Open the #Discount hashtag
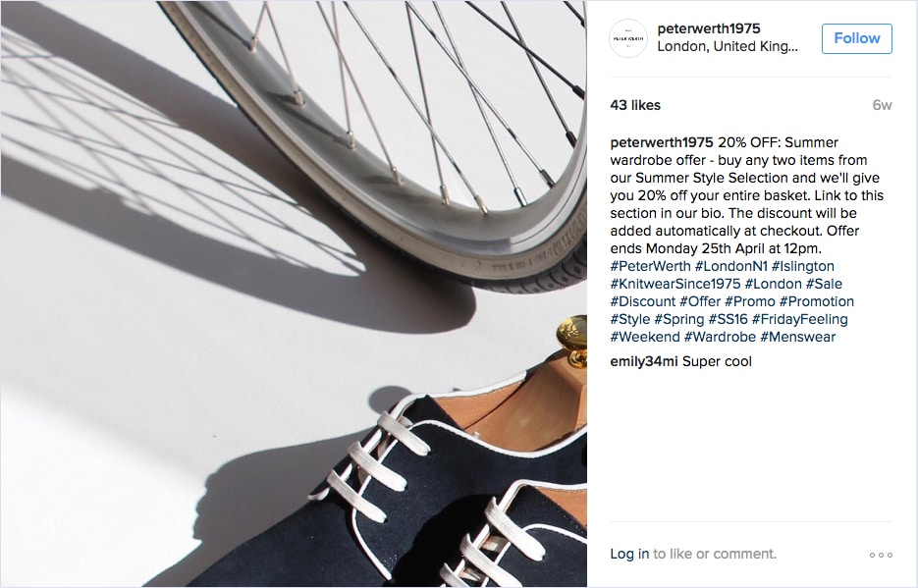The width and height of the screenshot is (918, 588). (642, 301)
